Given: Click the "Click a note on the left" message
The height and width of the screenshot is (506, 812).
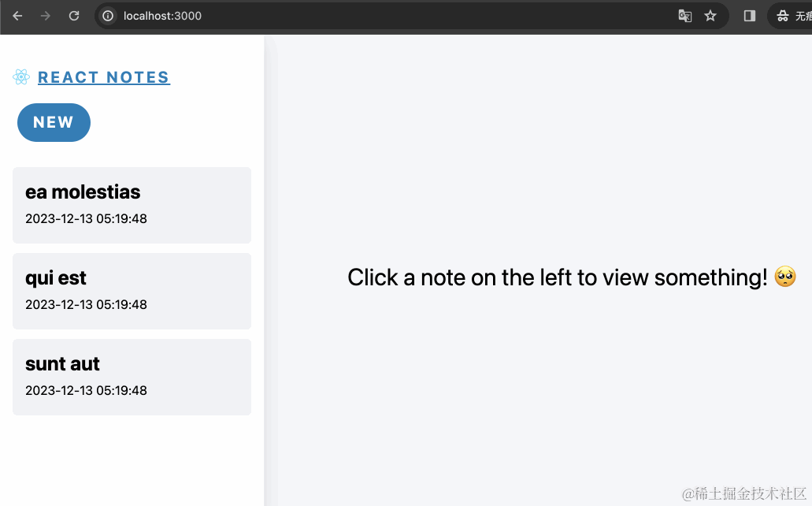Looking at the screenshot, I should tap(557, 277).
